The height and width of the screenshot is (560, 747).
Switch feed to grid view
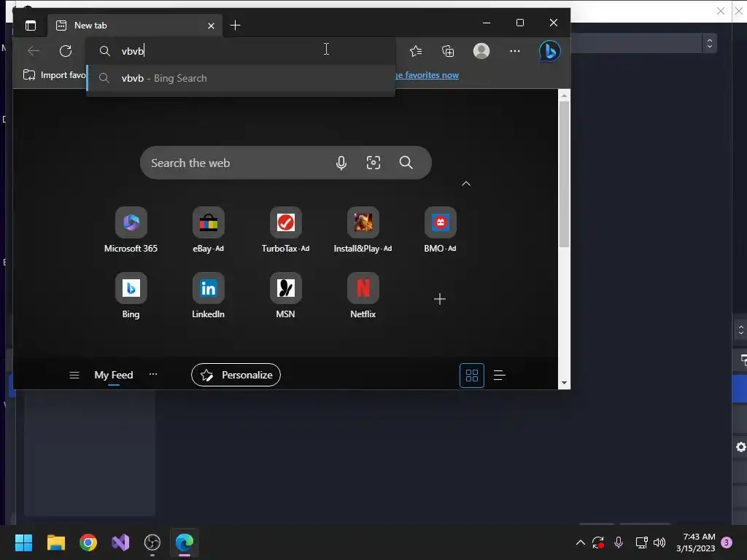tap(472, 376)
